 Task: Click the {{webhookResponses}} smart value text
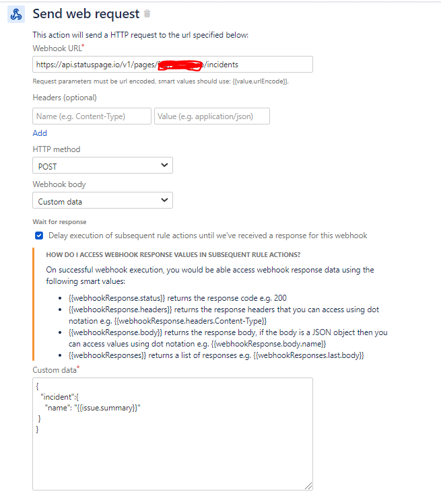107,355
